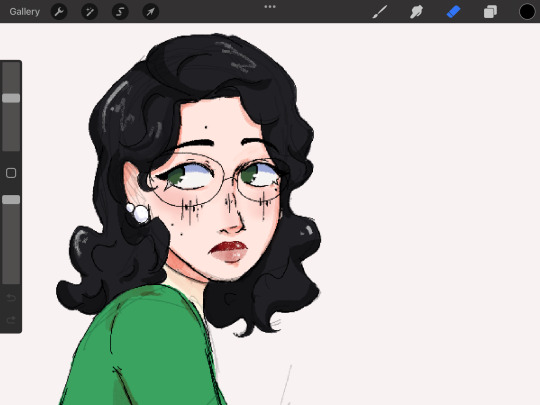This screenshot has height=405, width=540.
Task: Click the three-dot menu at top center
Action: (270, 7)
